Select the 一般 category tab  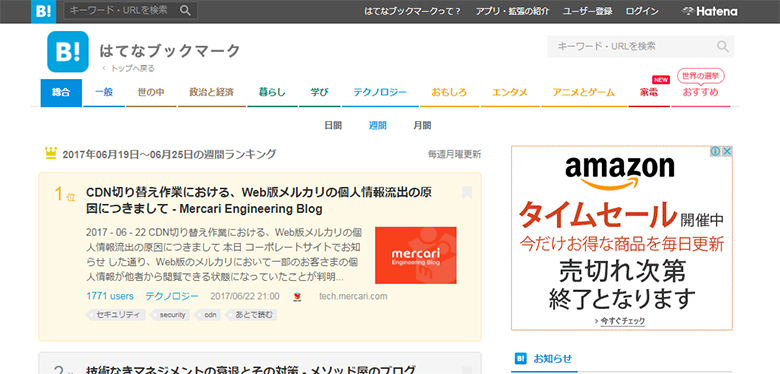click(x=104, y=93)
